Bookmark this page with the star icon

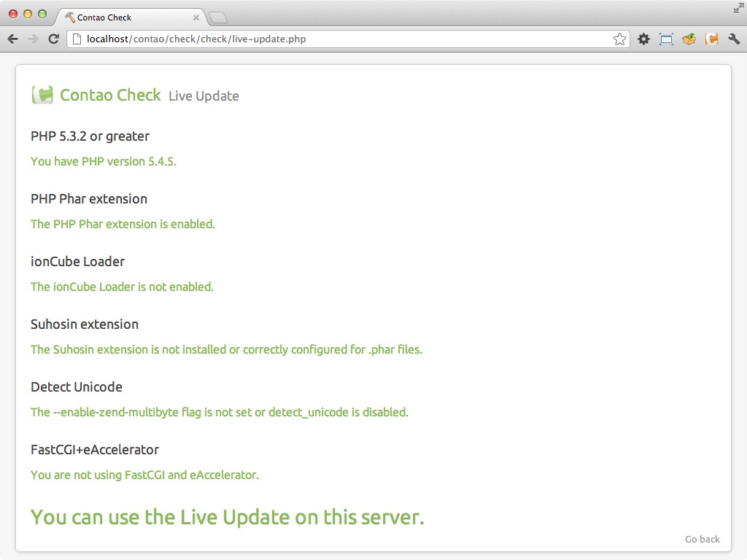tap(619, 39)
